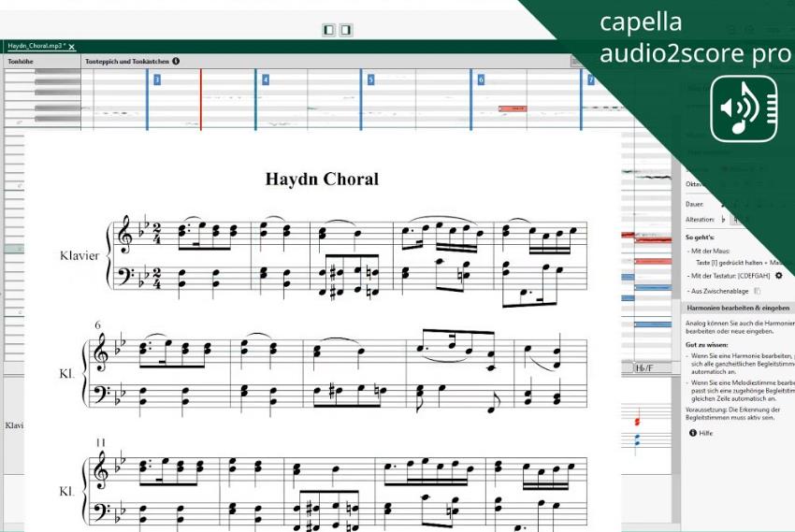Click the Gut zu wissen: heading
795x532 pixels.
coord(707,344)
